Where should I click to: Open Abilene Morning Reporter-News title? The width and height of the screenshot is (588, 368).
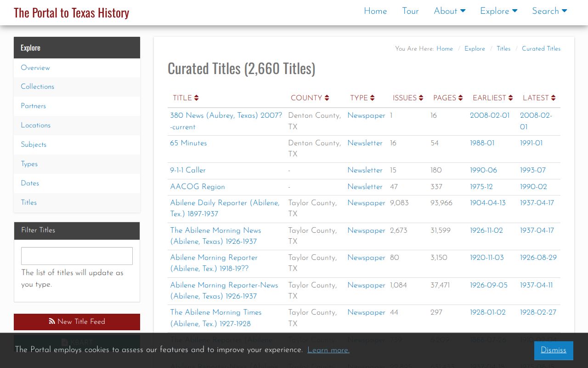coord(224,291)
